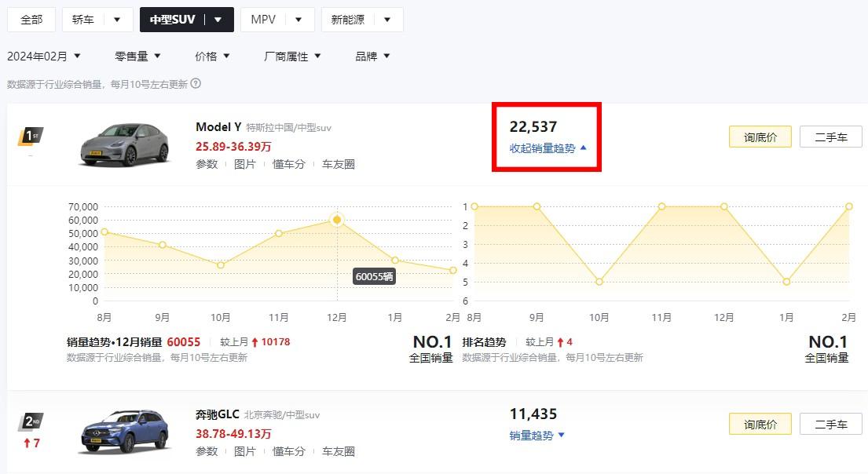Image resolution: width=868 pixels, height=474 pixels.
Task: Expand the 轿车 category arrow
Action: point(117,20)
